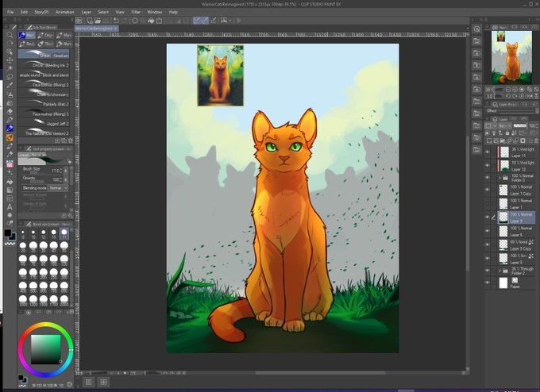Toggle visibility of Layer 5 Copy

point(487,244)
